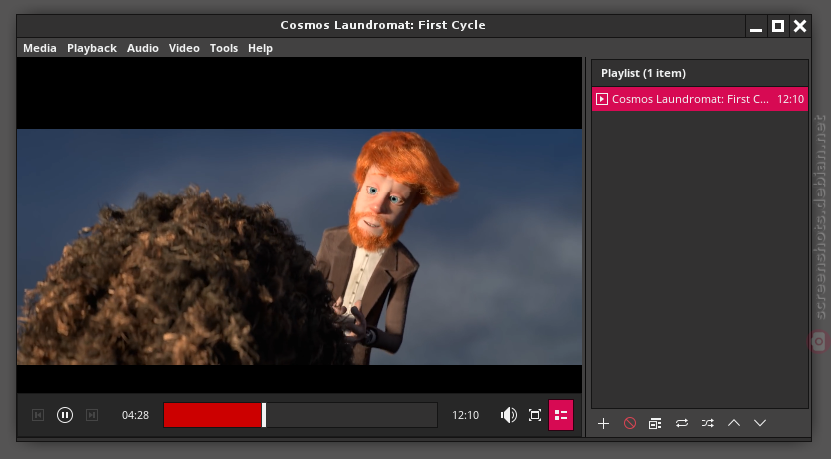This screenshot has height=459, width=831.
Task: Skip to previous track
Action: pos(38,415)
